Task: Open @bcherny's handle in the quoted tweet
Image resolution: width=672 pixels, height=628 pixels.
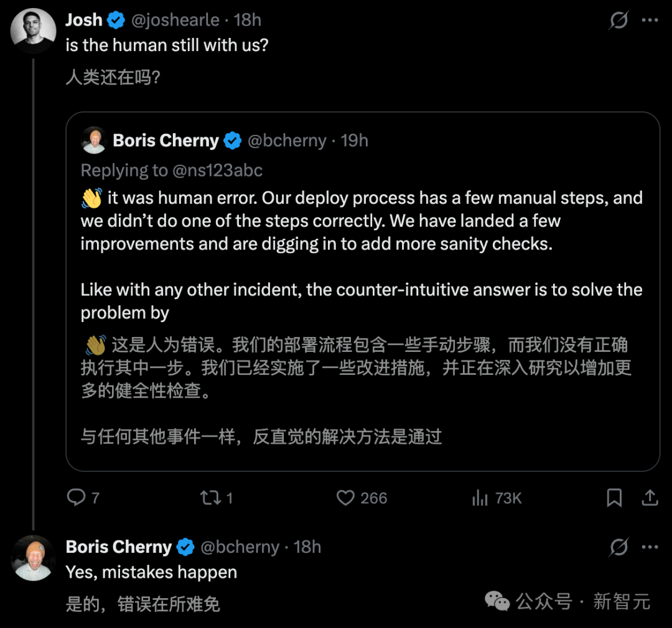Action: tap(287, 141)
